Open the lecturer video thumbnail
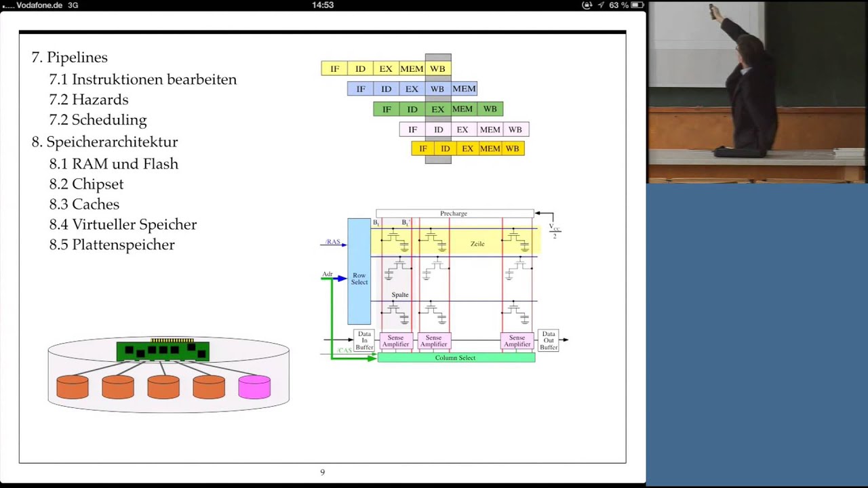Screen dimensions: 868x488 point(757,91)
